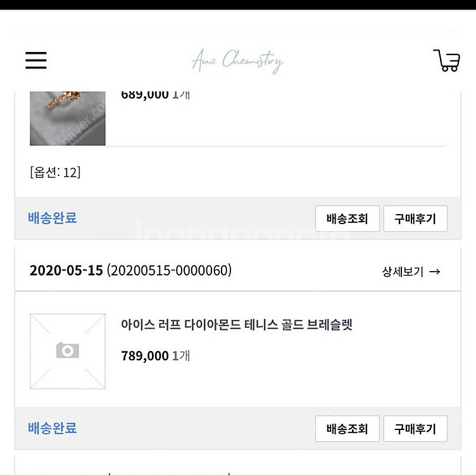Select the 2020-05-15 order date heading
476x475 pixels.
[66, 270]
